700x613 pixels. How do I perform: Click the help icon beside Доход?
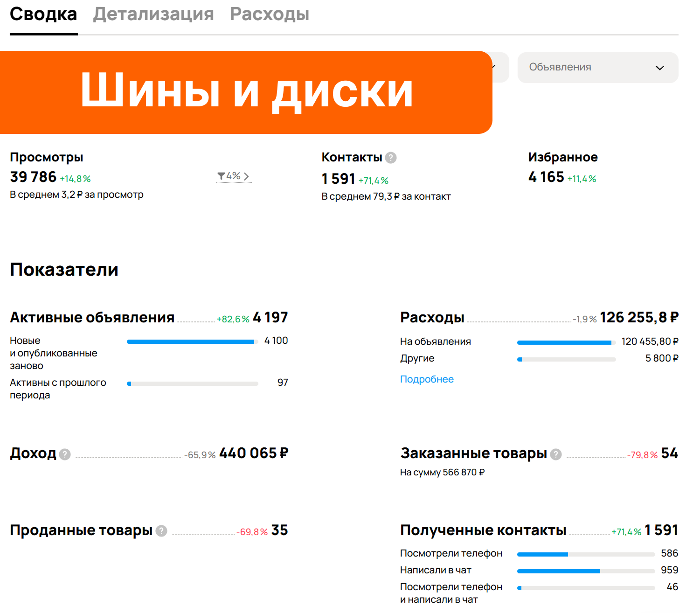point(65,454)
